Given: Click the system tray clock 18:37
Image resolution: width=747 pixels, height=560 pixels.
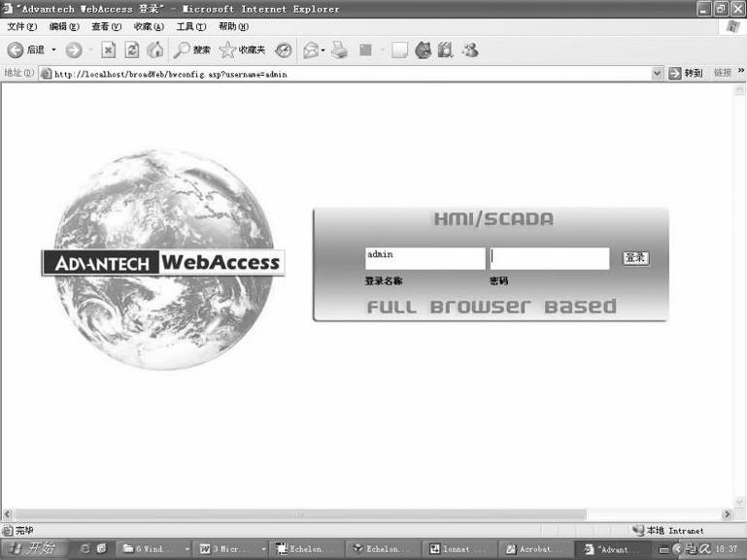Looking at the screenshot, I should tap(727, 549).
